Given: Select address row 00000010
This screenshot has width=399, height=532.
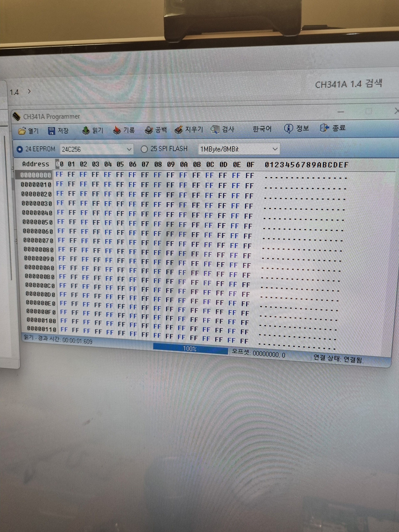Looking at the screenshot, I should (x=36, y=185).
